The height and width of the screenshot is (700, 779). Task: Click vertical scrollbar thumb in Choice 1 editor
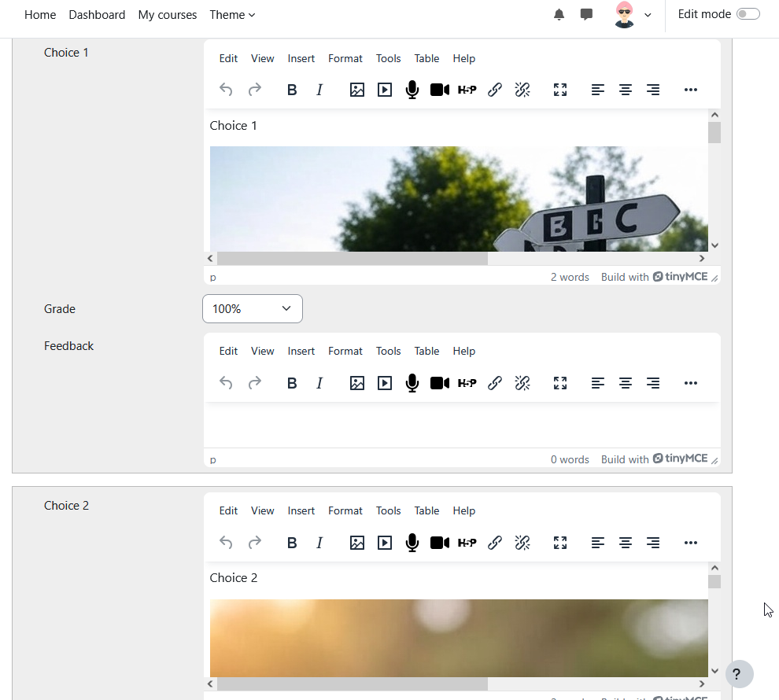(x=714, y=133)
